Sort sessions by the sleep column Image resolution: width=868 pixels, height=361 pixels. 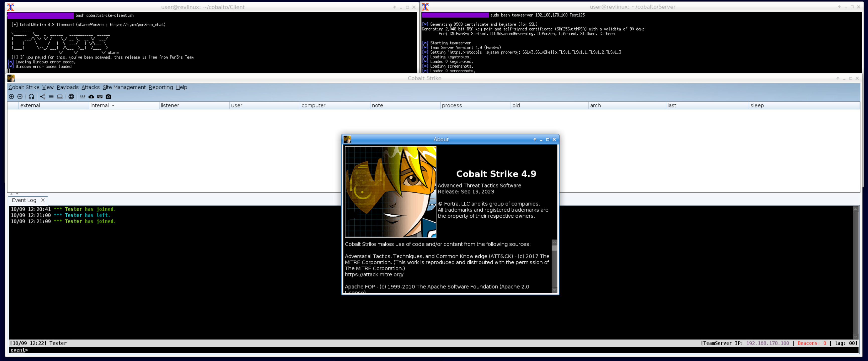[805, 105]
